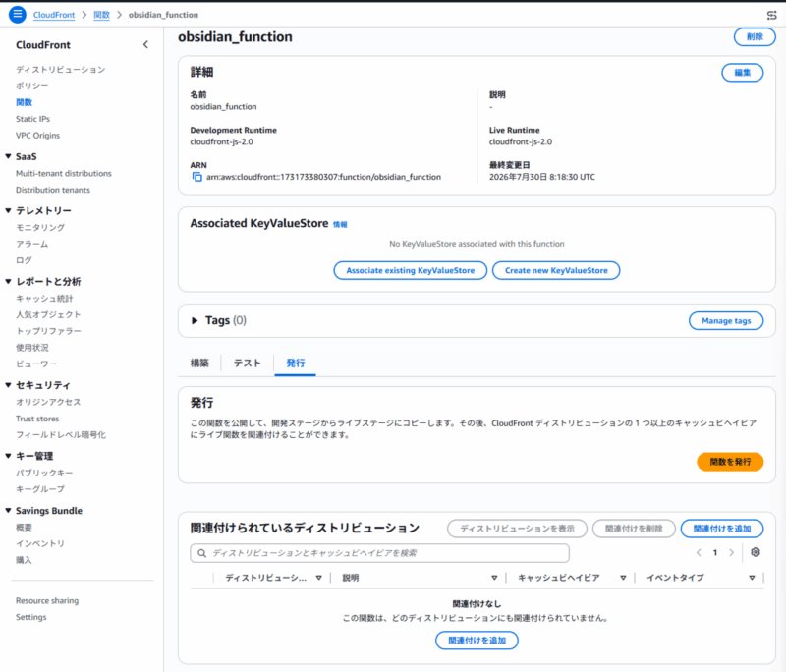Sort by 説明 column arrow
The height and width of the screenshot is (672, 786).
click(x=494, y=578)
